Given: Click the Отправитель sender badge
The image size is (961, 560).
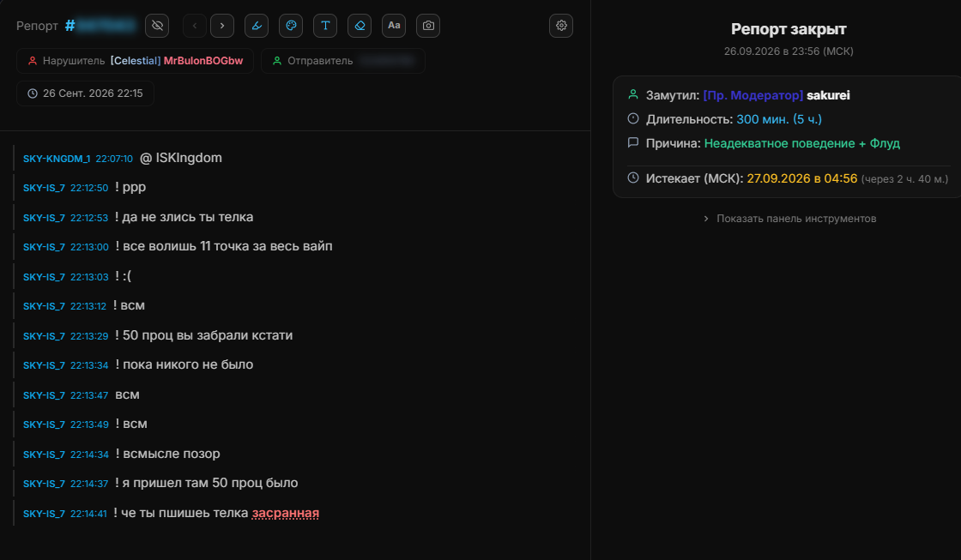Looking at the screenshot, I should [343, 61].
